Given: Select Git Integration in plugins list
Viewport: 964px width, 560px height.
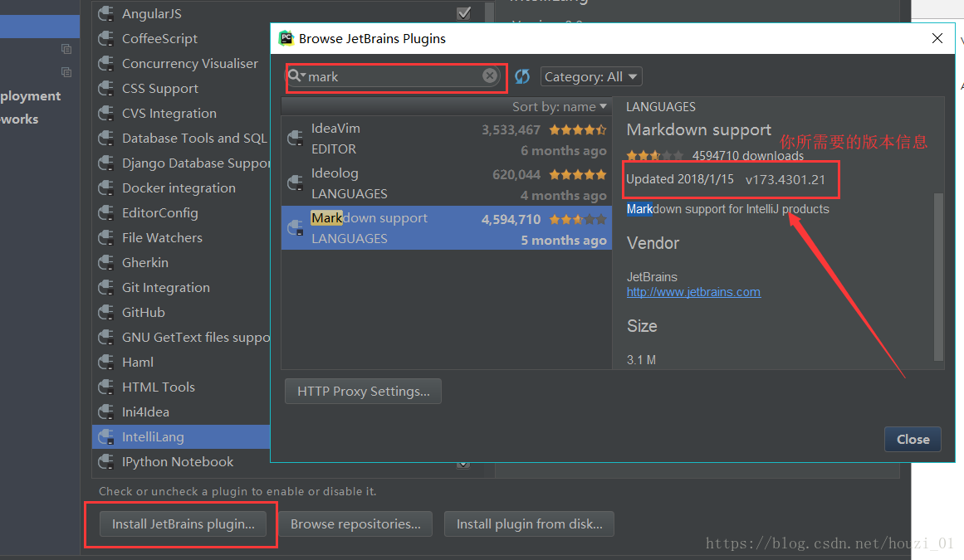Looking at the screenshot, I should (181, 287).
